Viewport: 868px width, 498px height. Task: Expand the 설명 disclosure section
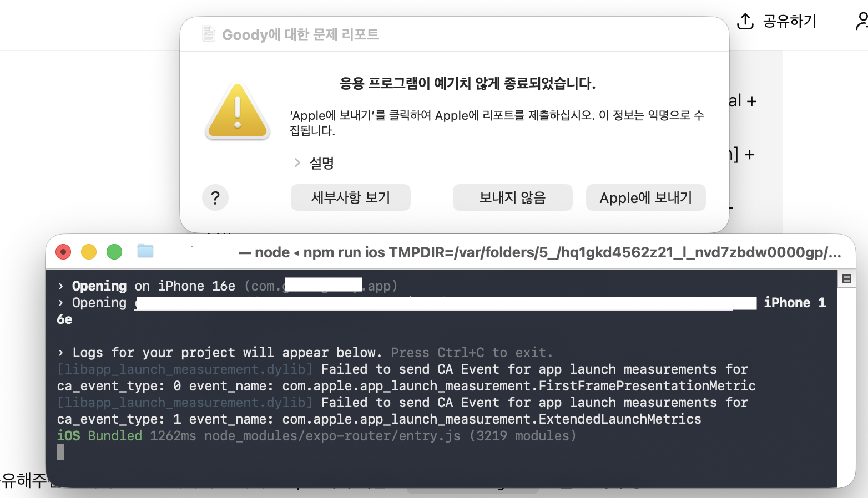pyautogui.click(x=297, y=162)
